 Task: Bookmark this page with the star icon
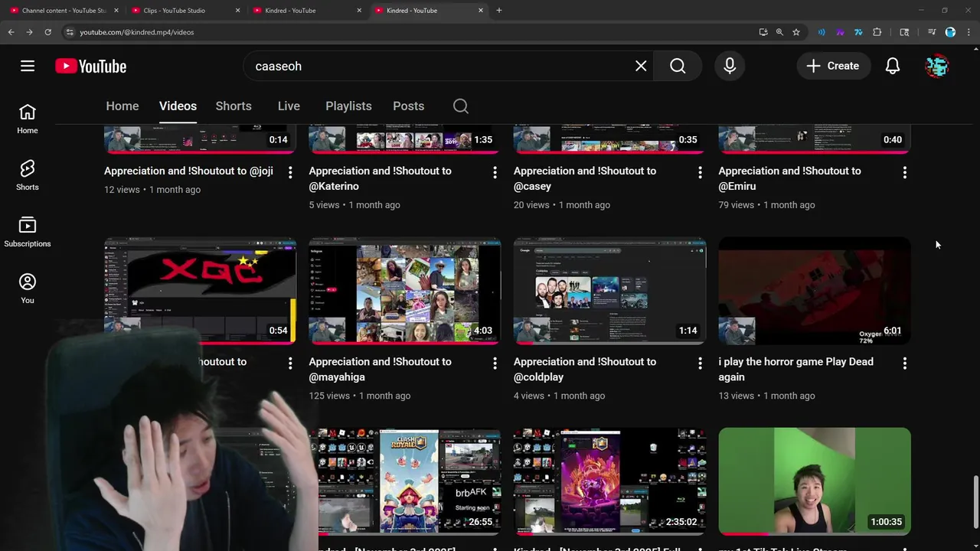(x=796, y=32)
